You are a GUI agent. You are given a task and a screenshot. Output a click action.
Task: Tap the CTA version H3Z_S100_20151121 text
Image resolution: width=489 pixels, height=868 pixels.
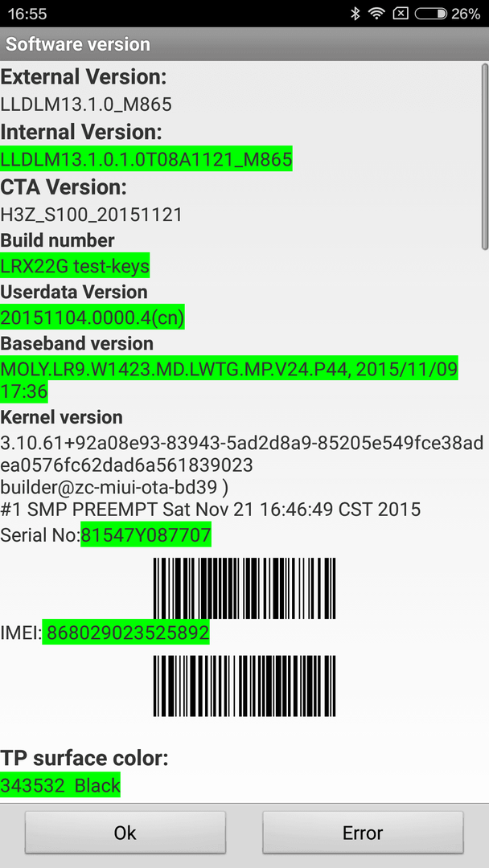(x=92, y=215)
